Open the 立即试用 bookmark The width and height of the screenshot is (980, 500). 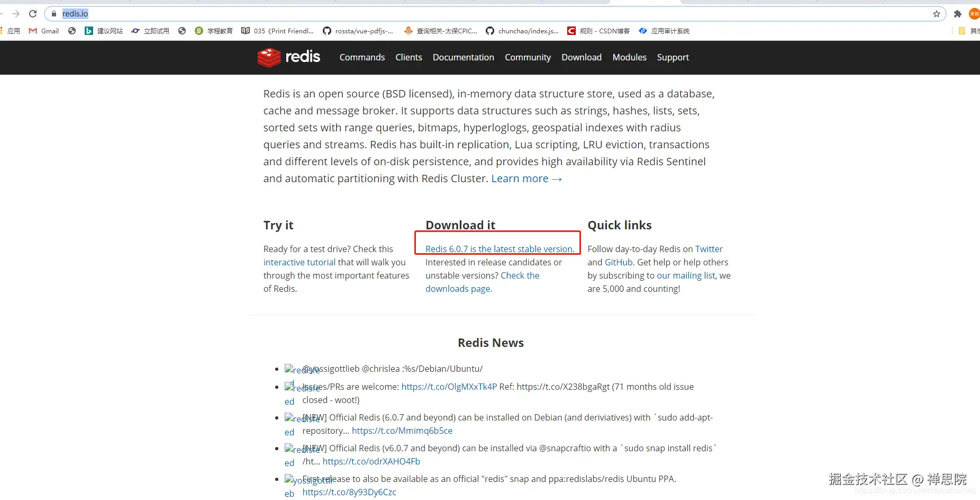tap(150, 31)
